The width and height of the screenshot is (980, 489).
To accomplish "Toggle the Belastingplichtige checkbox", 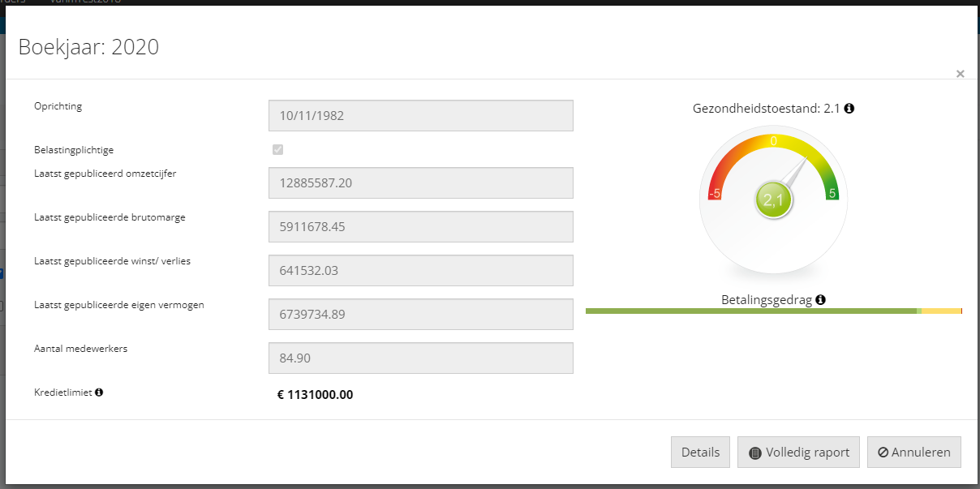I will point(278,149).
